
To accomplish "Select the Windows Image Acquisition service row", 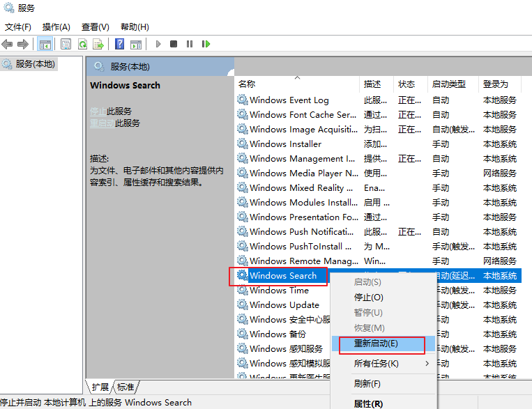I will click(x=379, y=129).
